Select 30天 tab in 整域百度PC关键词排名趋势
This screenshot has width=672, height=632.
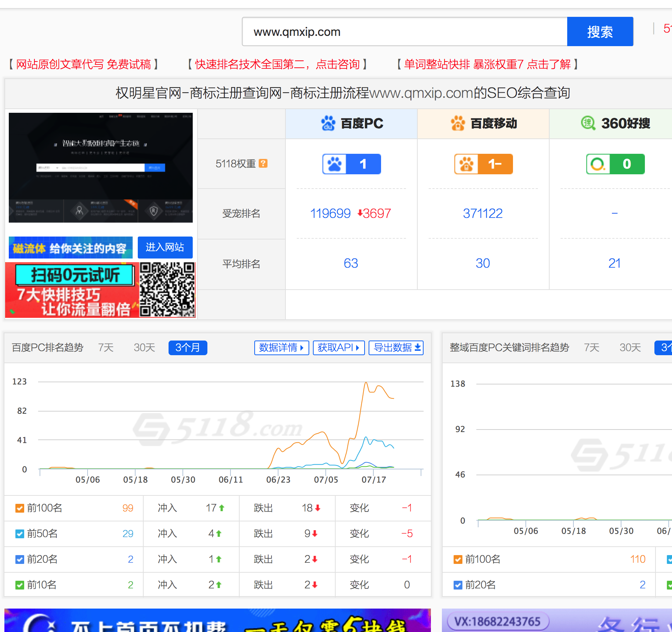coord(630,347)
